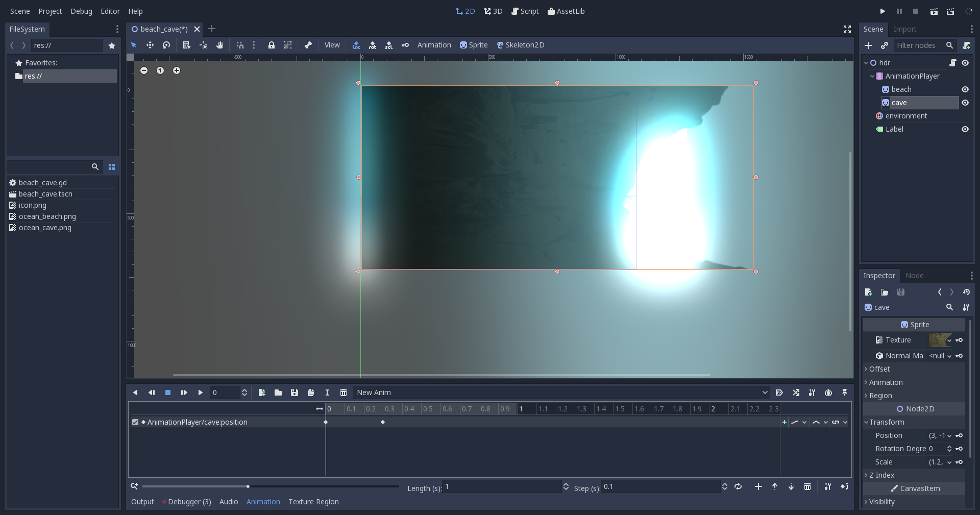Select the Rotate tool
Screen dimensions: 980x515
(x=167, y=45)
